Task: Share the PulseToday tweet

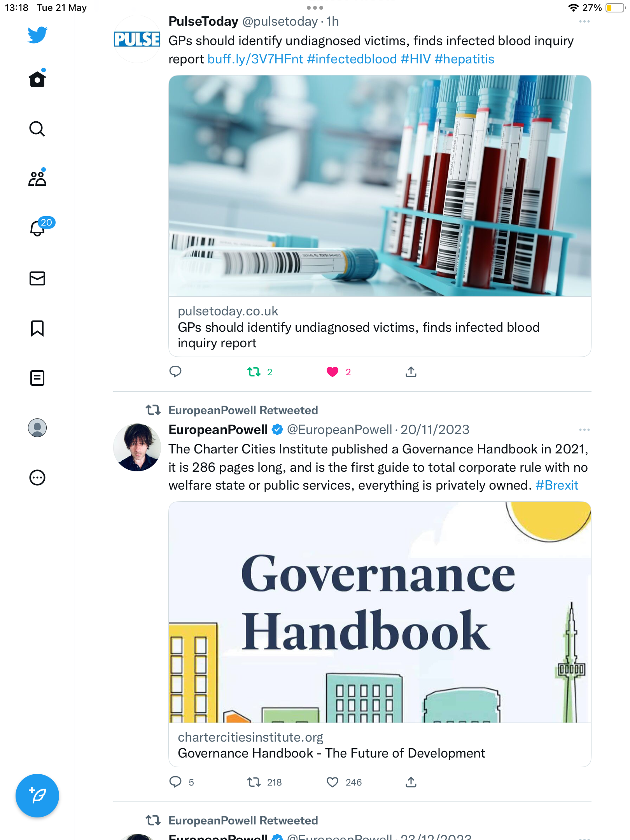Action: point(411,372)
